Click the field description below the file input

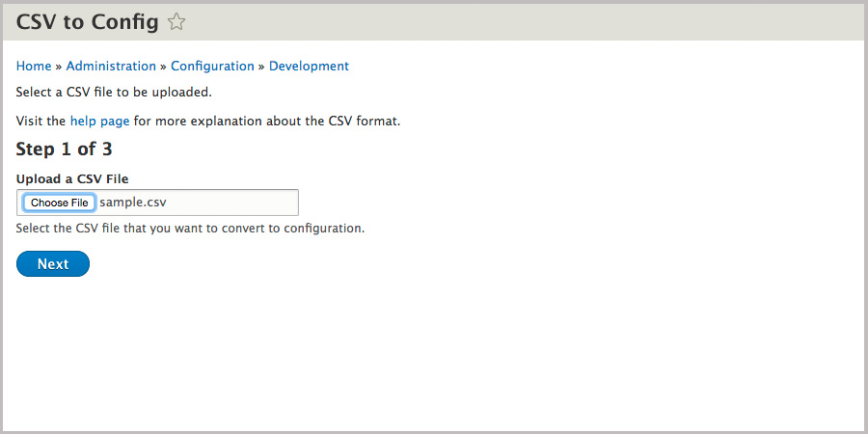tap(190, 229)
